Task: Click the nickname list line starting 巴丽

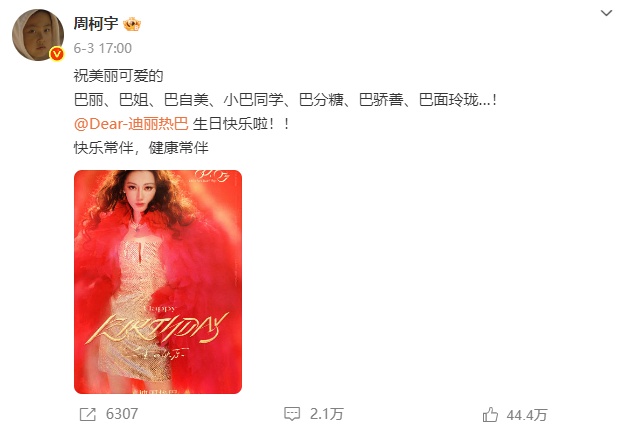Action: point(285,100)
